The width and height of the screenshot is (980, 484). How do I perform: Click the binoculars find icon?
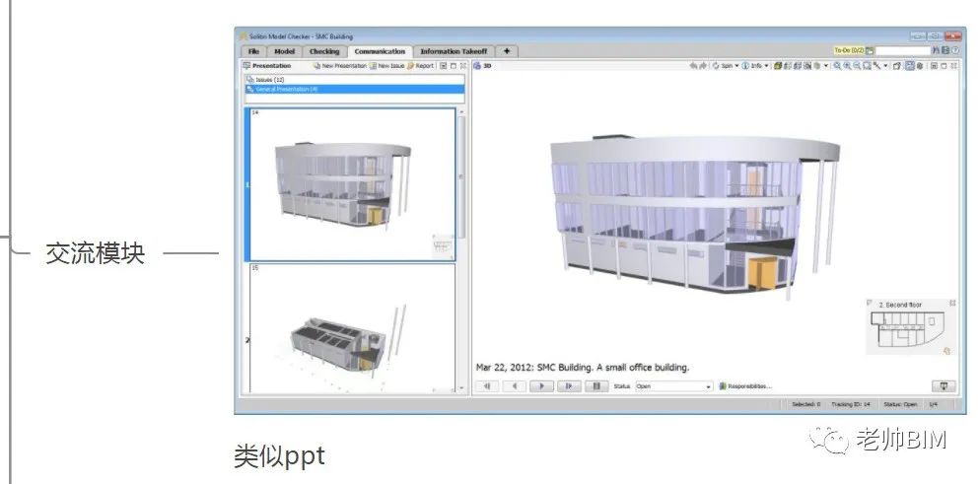click(x=937, y=50)
